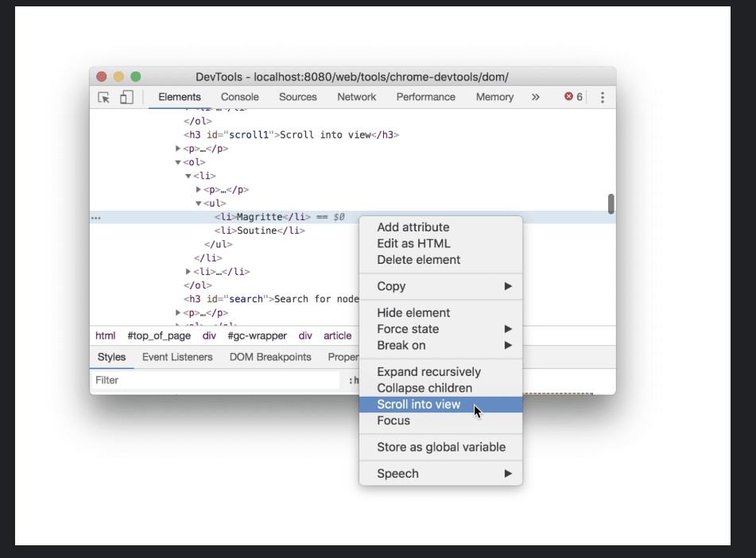Open the DevTools customize menu (three dots)
Viewport: 756px width, 558px height.
(x=602, y=96)
